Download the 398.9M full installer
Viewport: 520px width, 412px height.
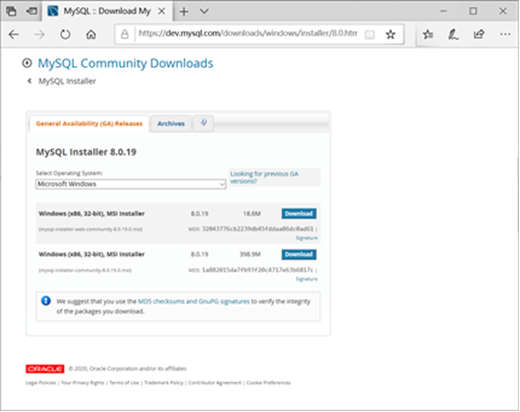tap(299, 255)
